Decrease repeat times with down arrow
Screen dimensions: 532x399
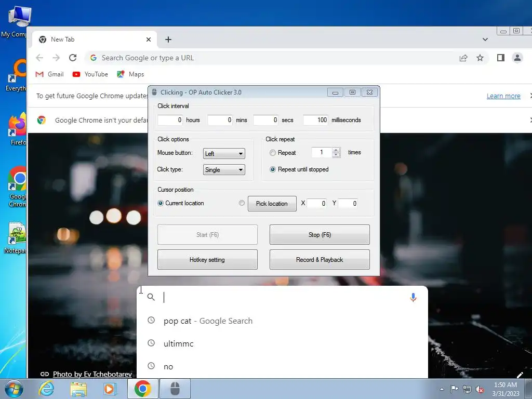336,155
